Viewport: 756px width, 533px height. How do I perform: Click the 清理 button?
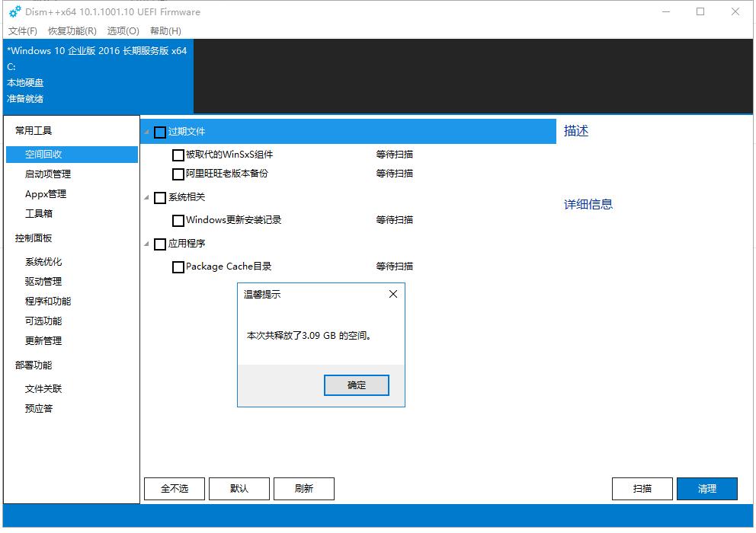[x=707, y=488]
